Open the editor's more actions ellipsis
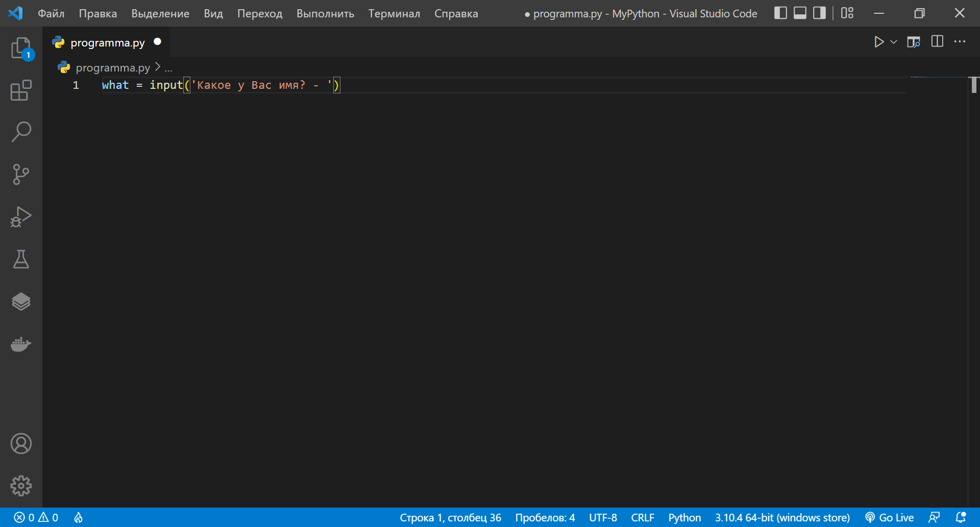Viewport: 980px width, 527px height. 960,42
